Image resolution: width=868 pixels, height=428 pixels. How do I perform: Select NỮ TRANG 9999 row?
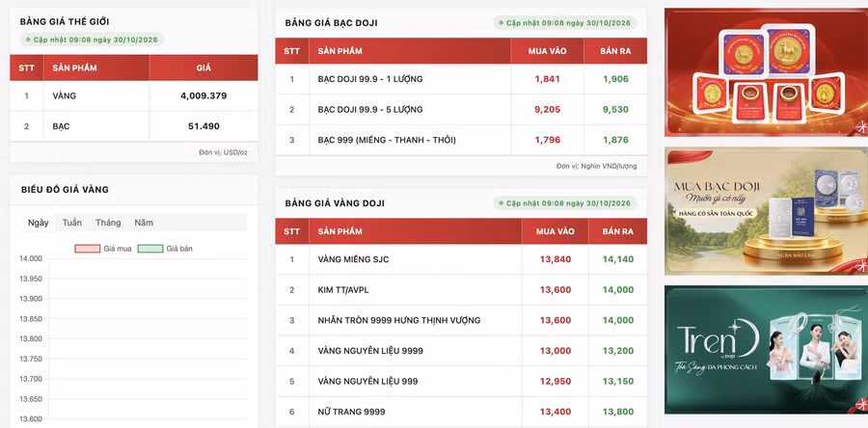461,412
